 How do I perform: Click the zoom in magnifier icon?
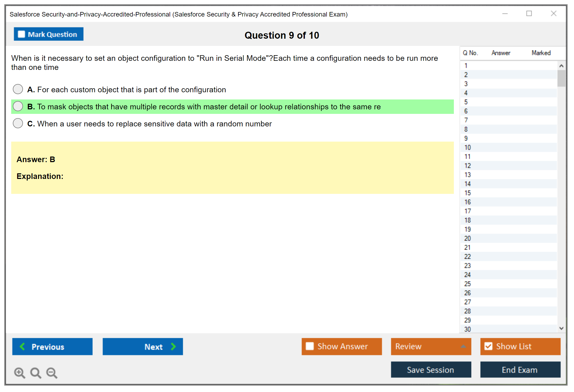(x=19, y=373)
